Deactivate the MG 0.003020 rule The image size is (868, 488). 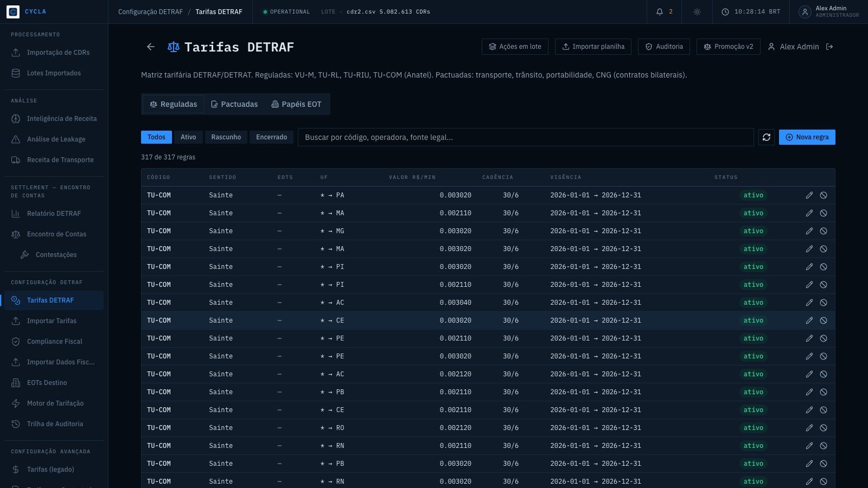pyautogui.click(x=824, y=231)
